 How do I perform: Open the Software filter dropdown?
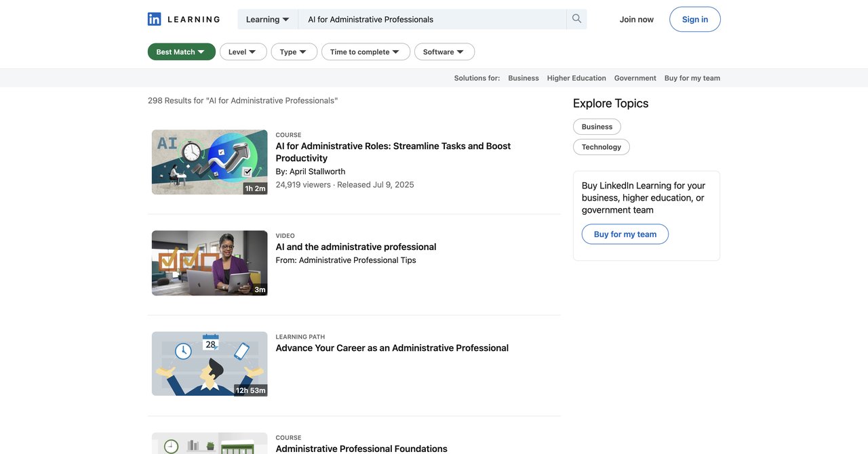click(x=444, y=51)
